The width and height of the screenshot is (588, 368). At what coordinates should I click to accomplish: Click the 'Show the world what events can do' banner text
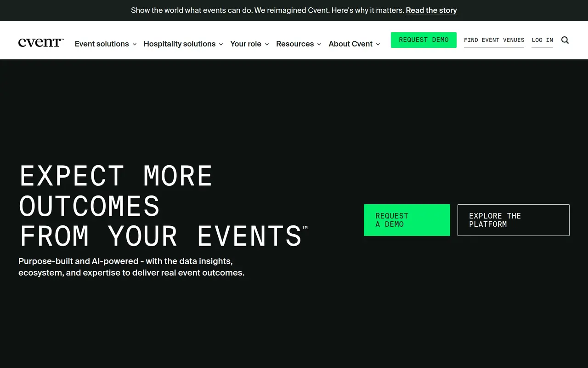(x=267, y=10)
